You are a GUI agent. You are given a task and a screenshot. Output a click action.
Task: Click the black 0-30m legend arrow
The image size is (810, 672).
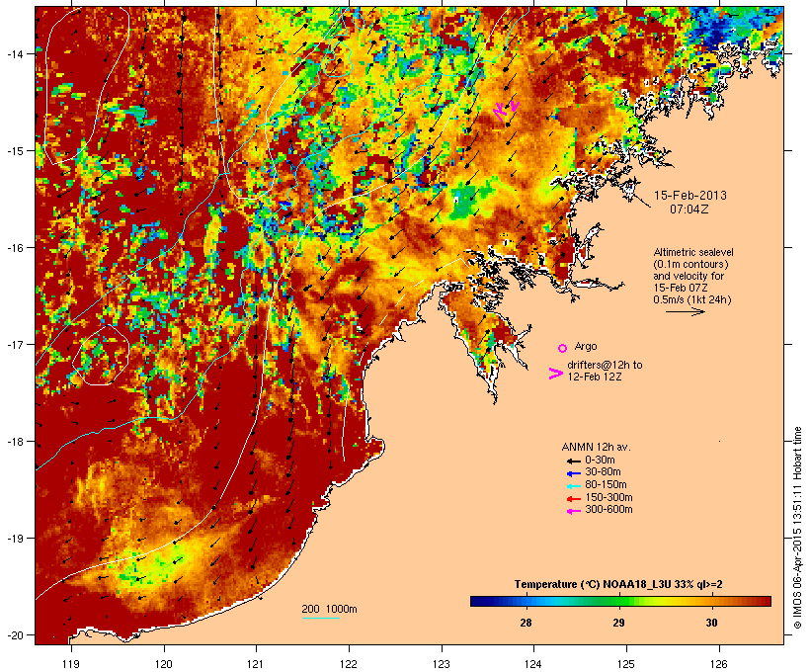click(x=573, y=461)
